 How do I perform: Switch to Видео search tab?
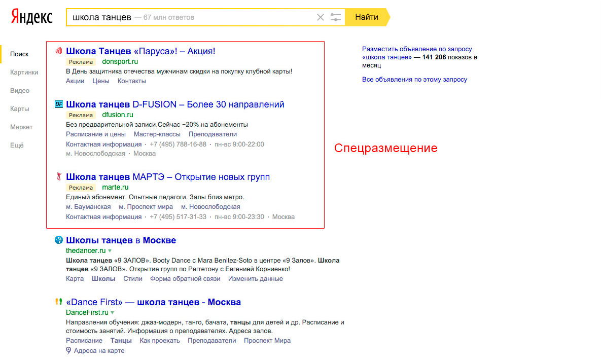pos(20,90)
